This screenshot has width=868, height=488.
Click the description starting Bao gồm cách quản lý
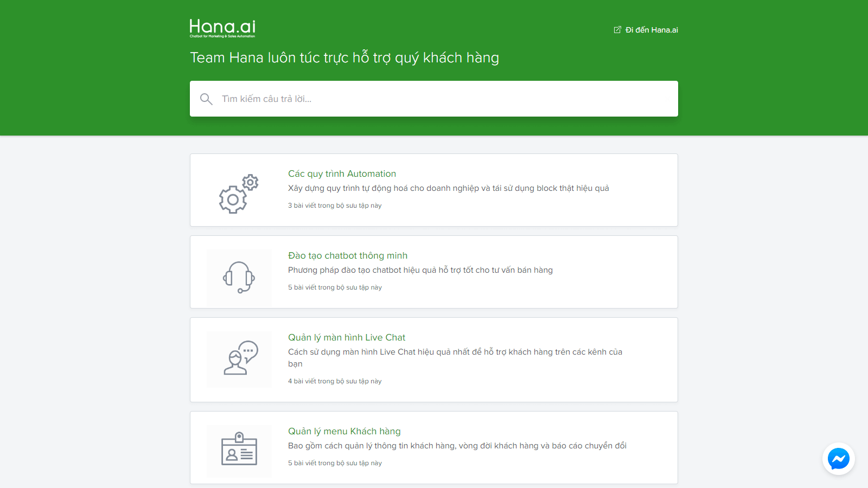tap(457, 446)
